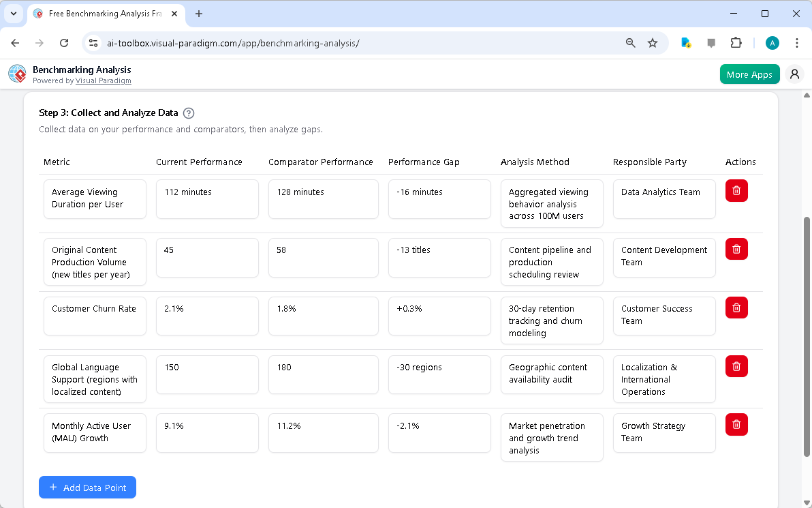Delete the Monthly Active User Growth row
Image resolution: width=812 pixels, height=508 pixels.
[x=736, y=424]
